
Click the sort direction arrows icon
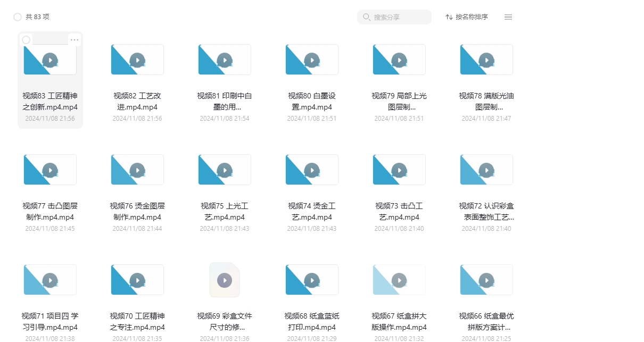click(448, 16)
